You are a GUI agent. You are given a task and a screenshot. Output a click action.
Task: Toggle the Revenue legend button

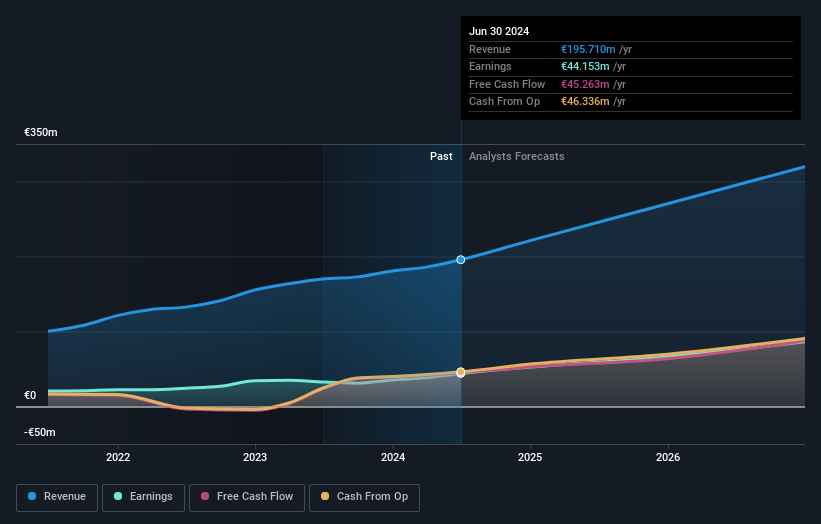pyautogui.click(x=57, y=497)
